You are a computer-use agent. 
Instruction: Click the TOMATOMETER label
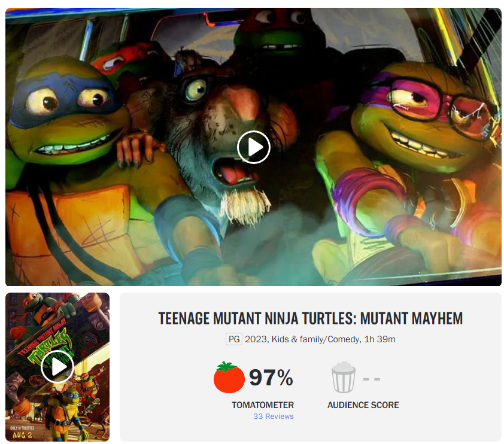point(263,405)
